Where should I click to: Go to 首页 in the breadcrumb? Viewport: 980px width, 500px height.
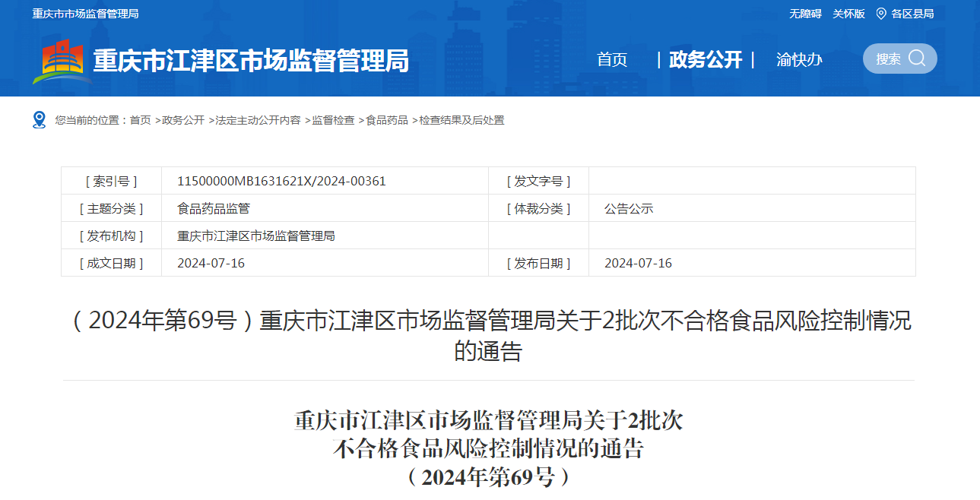[140, 120]
